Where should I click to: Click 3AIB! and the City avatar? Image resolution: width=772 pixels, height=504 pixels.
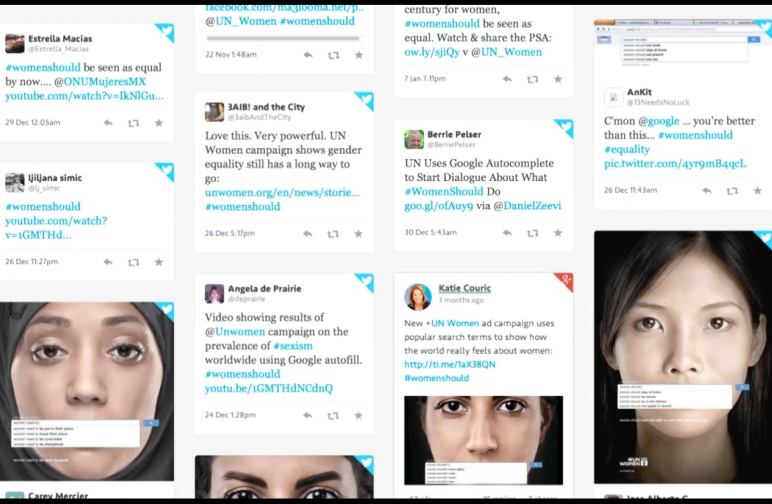click(214, 112)
